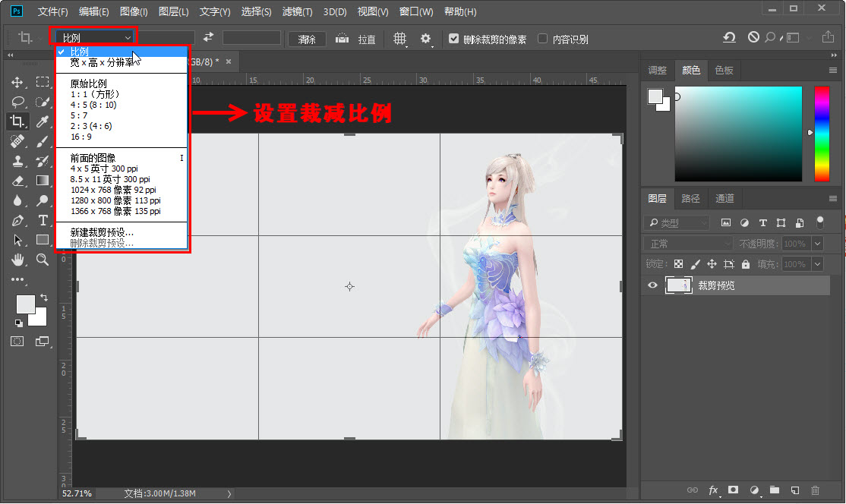The width and height of the screenshot is (846, 504).
Task: Enable the Content-Aware checkbox
Action: [543, 39]
